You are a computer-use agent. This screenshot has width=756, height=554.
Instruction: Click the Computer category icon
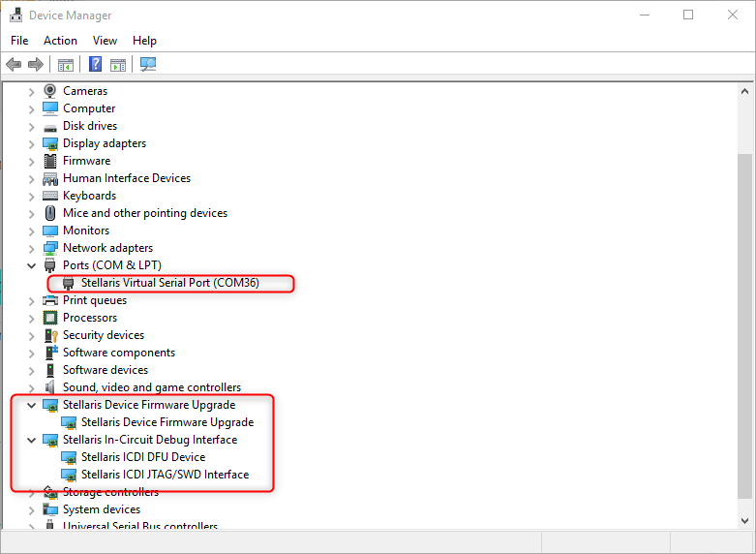(x=50, y=108)
